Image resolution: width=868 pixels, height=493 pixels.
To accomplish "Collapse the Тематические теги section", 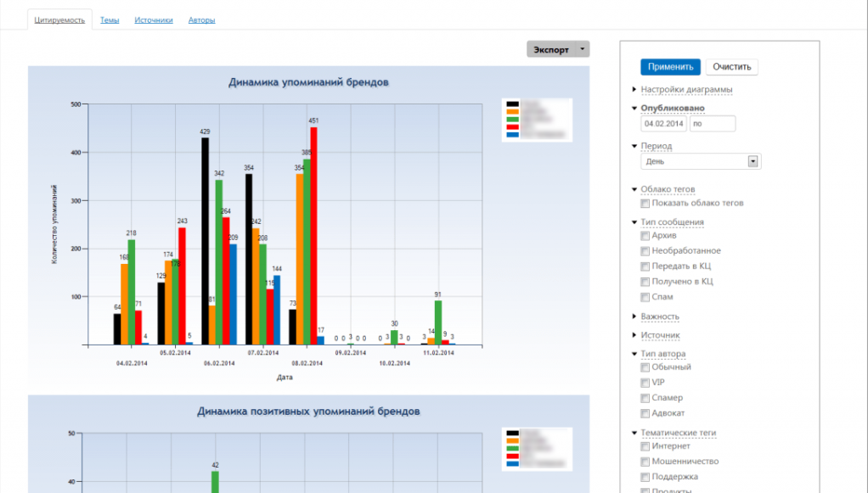I will [678, 433].
